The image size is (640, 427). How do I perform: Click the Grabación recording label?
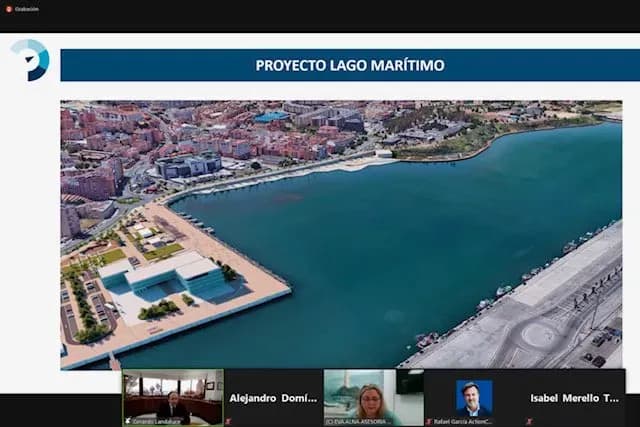click(27, 9)
